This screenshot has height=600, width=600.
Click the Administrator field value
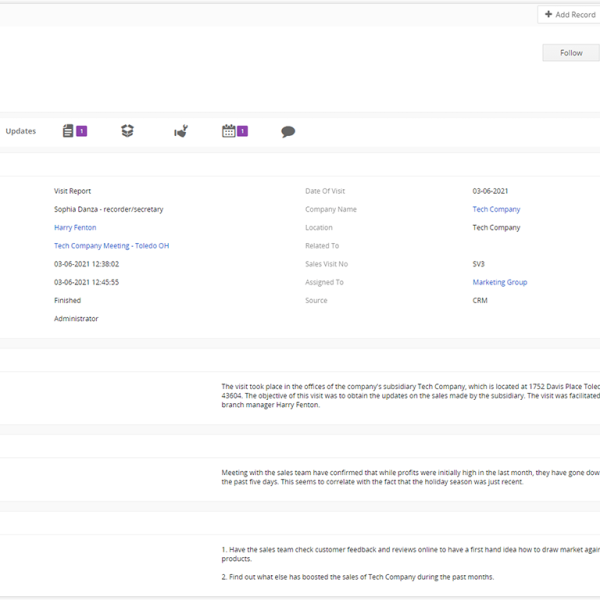76,319
